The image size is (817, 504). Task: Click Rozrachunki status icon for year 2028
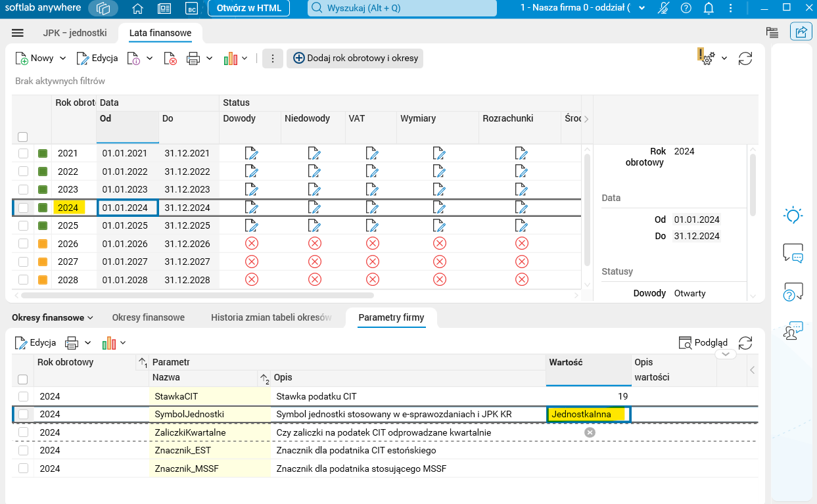point(522,279)
